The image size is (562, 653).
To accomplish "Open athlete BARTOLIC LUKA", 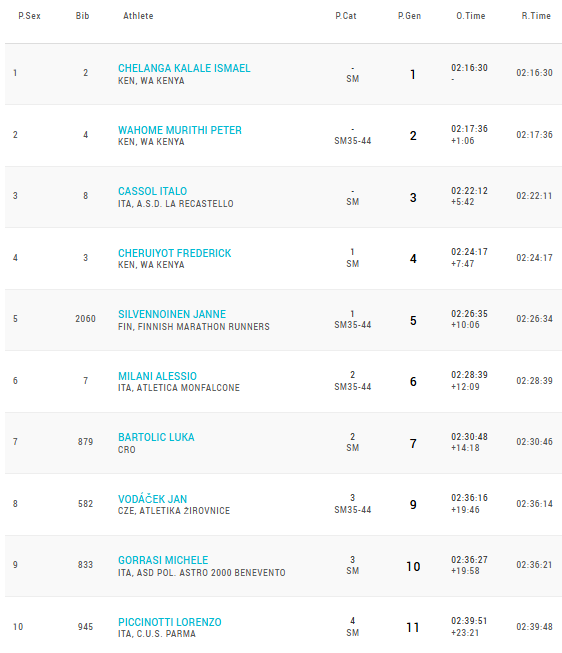I will point(156,437).
